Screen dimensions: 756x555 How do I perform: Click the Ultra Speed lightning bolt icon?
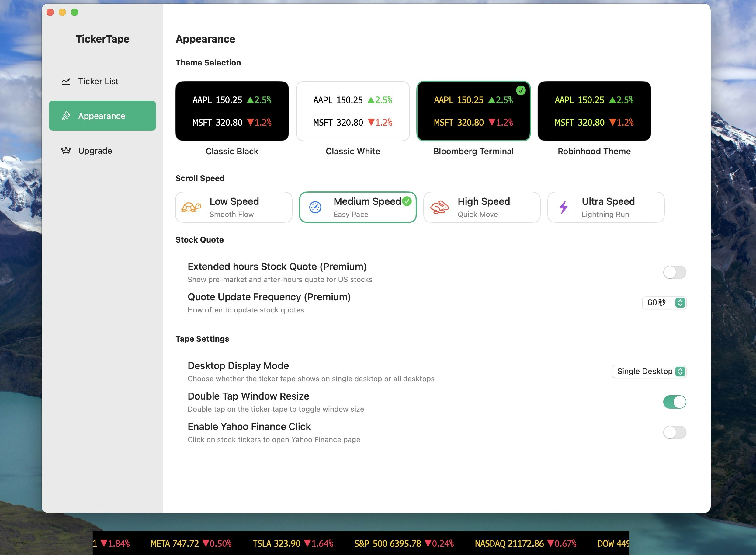coord(563,207)
